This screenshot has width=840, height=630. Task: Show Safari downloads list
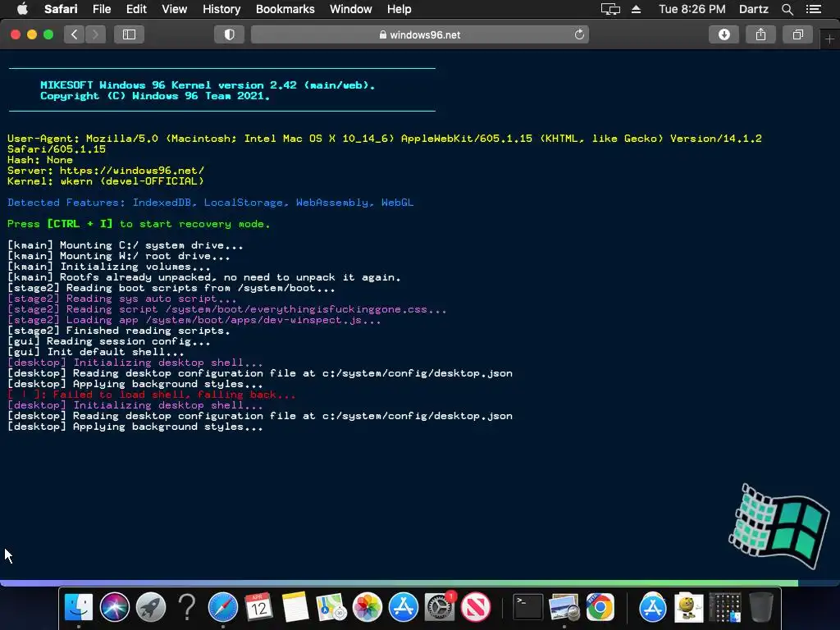tap(724, 34)
